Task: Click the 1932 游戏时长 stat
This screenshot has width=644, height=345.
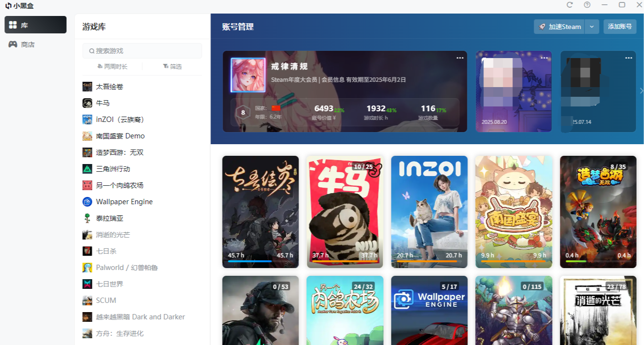Action: tap(379, 113)
